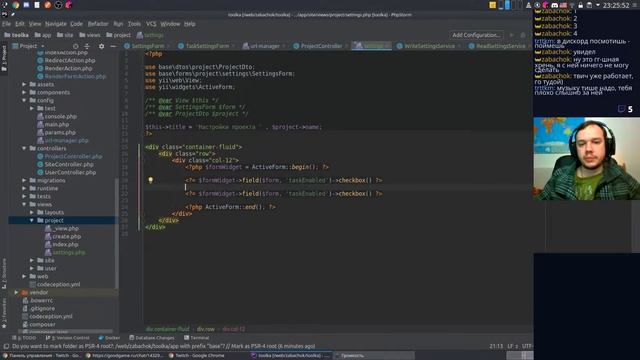Click the Run triangle next to Add Configuration
The image size is (640, 360).
coord(511,35)
